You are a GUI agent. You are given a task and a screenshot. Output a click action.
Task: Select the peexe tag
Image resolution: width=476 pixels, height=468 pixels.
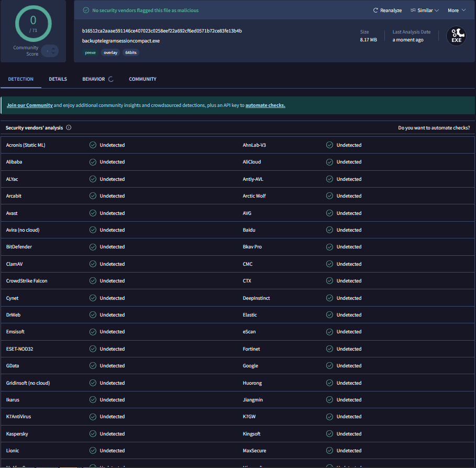(x=90, y=52)
